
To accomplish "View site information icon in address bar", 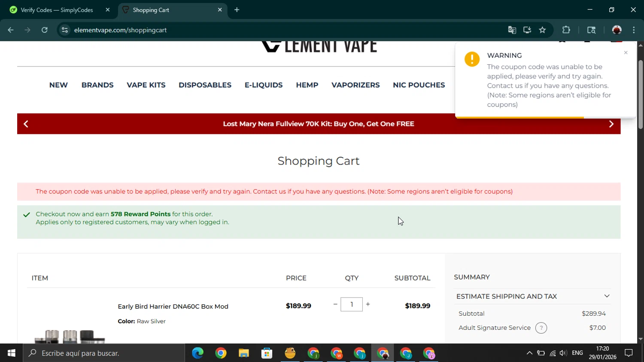I will (65, 30).
